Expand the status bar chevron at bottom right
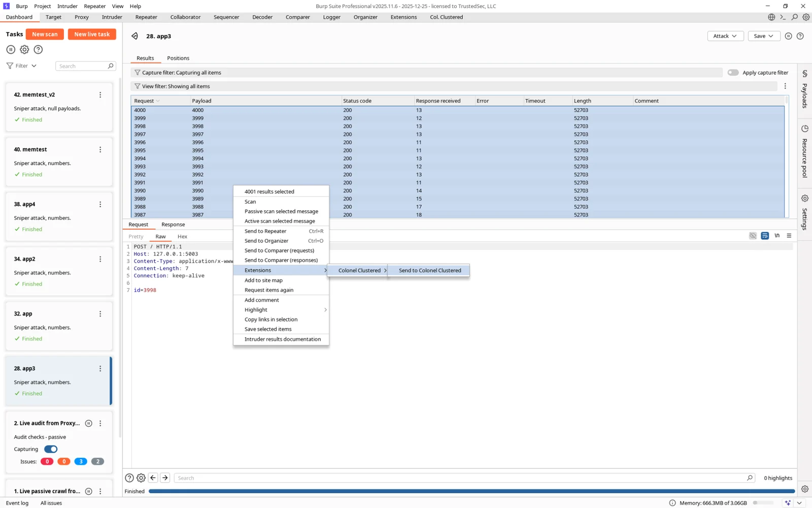 click(x=799, y=503)
